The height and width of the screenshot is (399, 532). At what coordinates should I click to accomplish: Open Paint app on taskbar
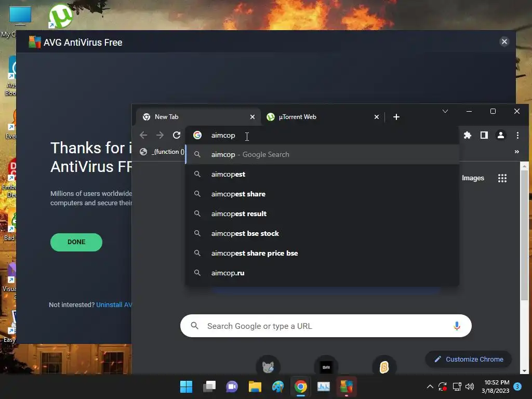(277, 387)
